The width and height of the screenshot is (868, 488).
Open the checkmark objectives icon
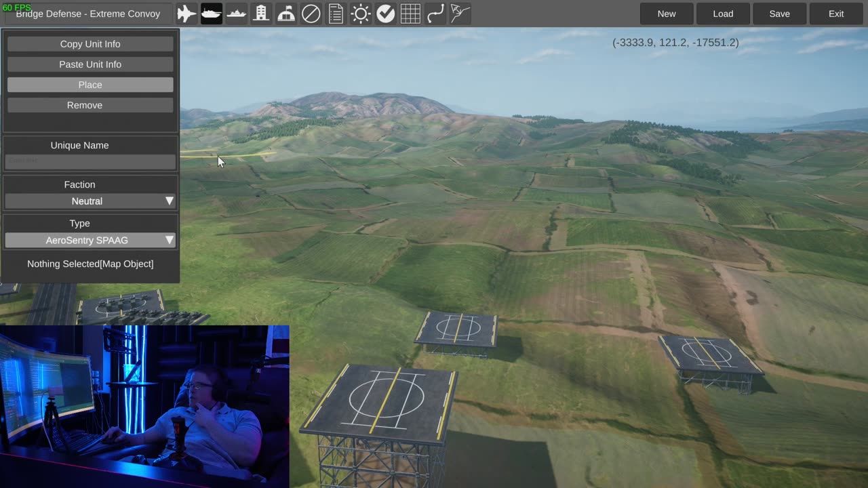[385, 14]
